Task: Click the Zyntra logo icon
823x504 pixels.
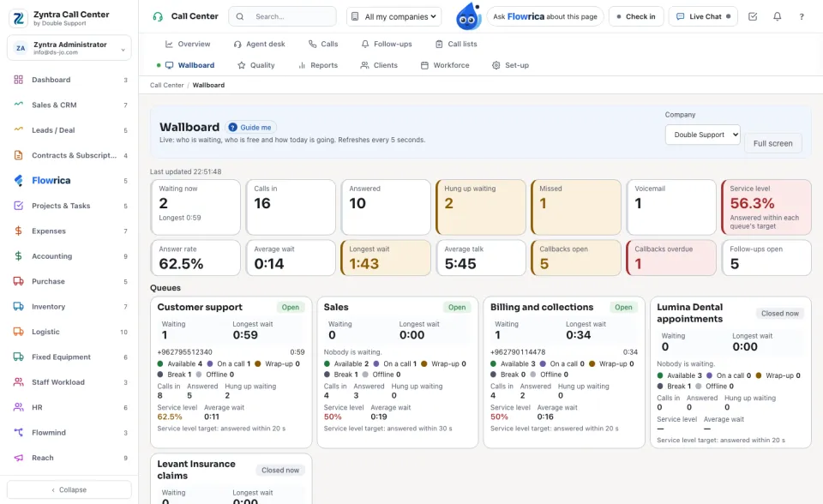Action: pos(18,18)
